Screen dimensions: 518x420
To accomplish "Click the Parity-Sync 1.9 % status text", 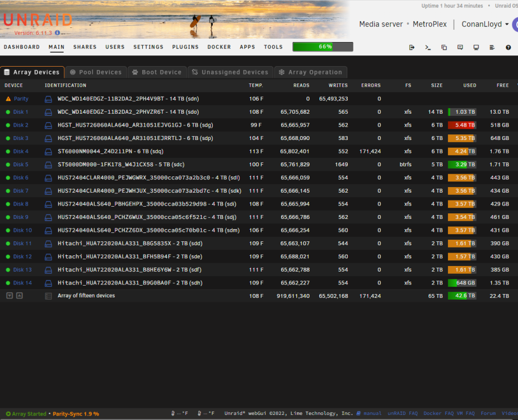I will point(76,414).
